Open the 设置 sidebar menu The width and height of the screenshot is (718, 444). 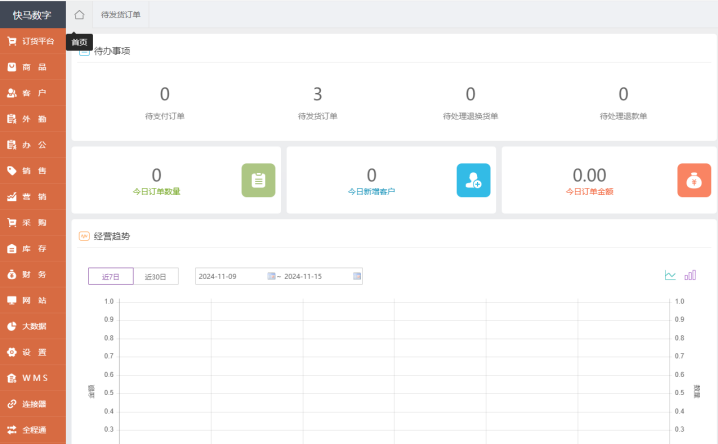point(33,352)
